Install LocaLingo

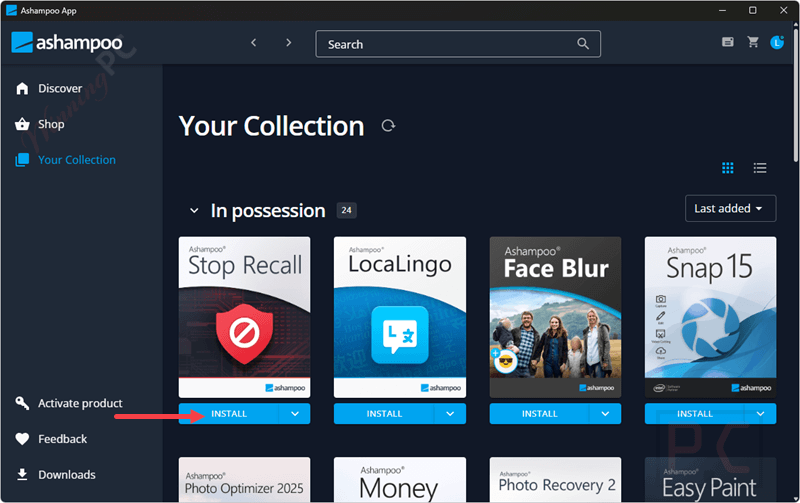tap(384, 414)
